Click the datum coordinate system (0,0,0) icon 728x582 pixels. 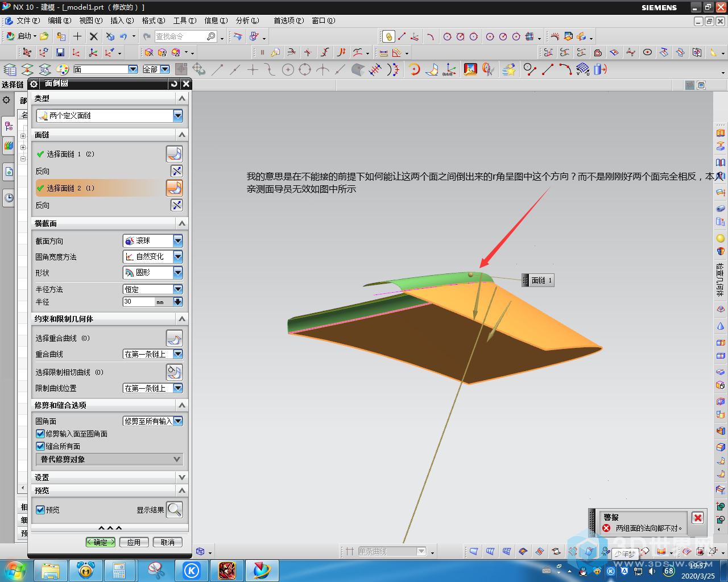449,69
